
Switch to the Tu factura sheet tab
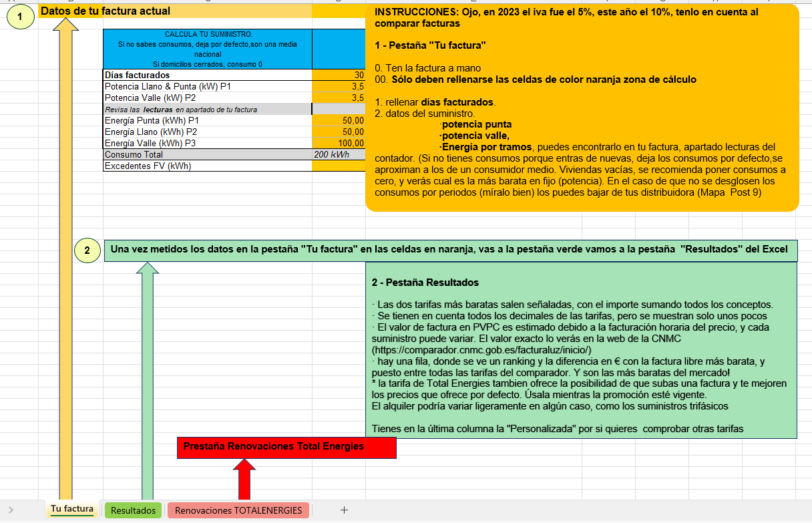[x=72, y=509]
